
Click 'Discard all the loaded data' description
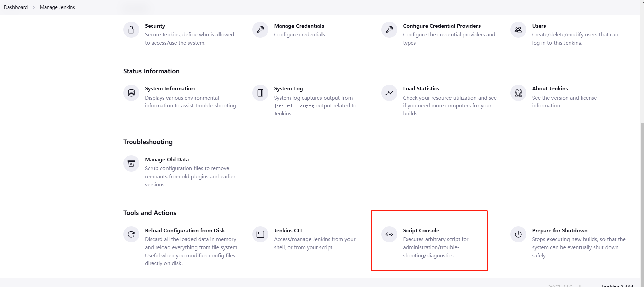(x=192, y=251)
